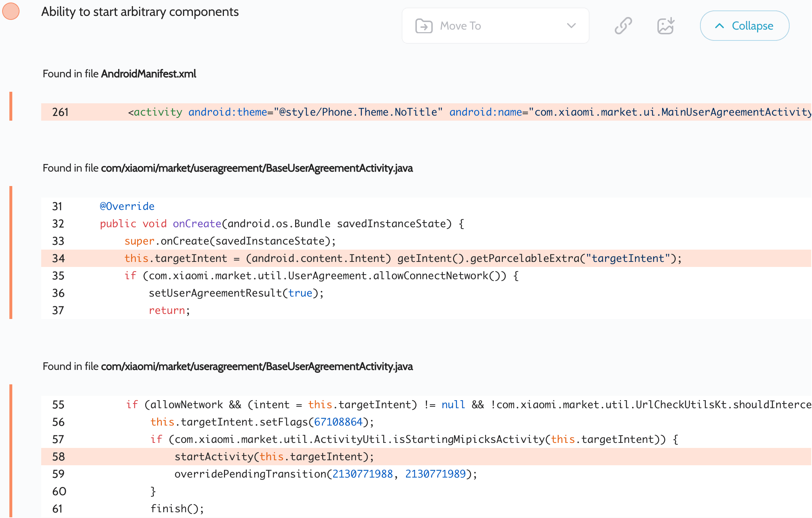Click the 'Ability to start arbitrary components' title
Image resolution: width=812 pixels, height=518 pixels.
coord(140,12)
